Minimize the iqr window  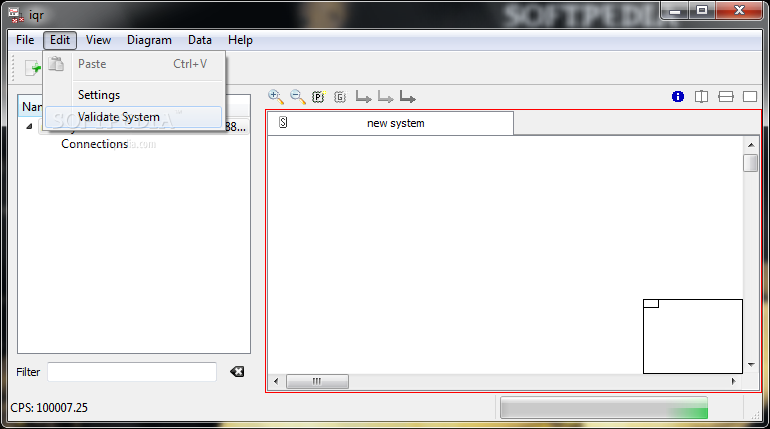(675, 10)
